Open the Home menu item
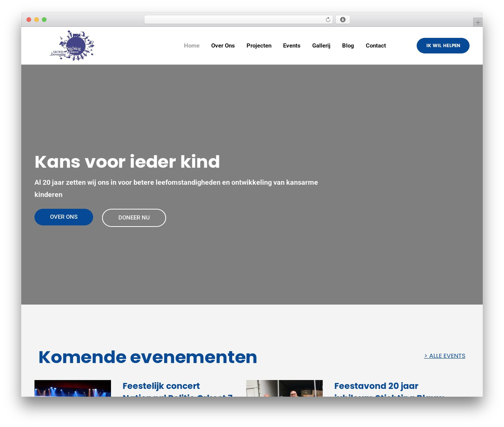504x427 pixels. coord(192,46)
